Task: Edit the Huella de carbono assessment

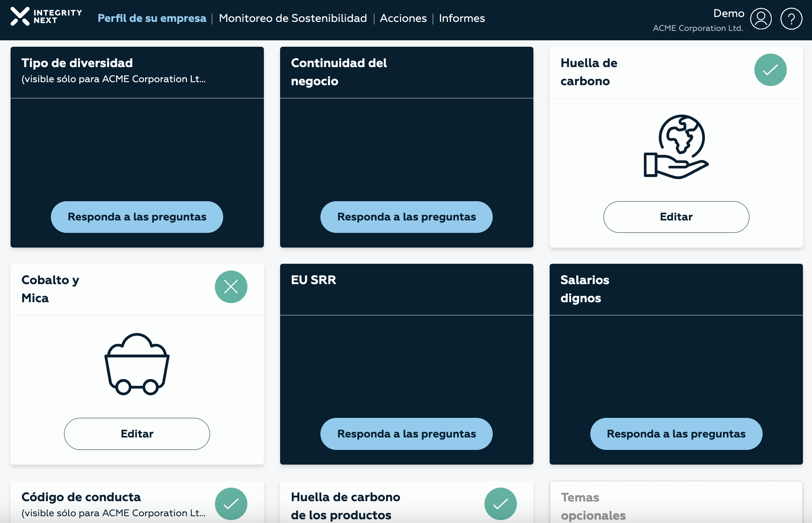Action: pyautogui.click(x=676, y=217)
